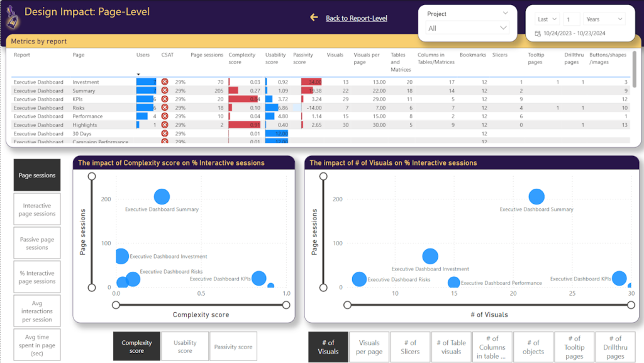Open the Years period dropdown
Viewport: 644px width, 363px height.
[604, 20]
